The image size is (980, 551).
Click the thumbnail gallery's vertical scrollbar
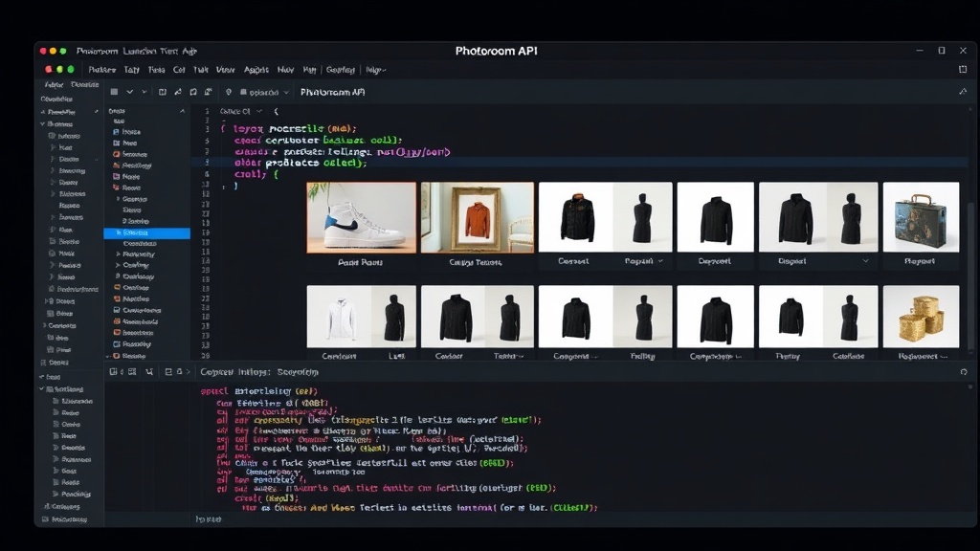coord(970,275)
